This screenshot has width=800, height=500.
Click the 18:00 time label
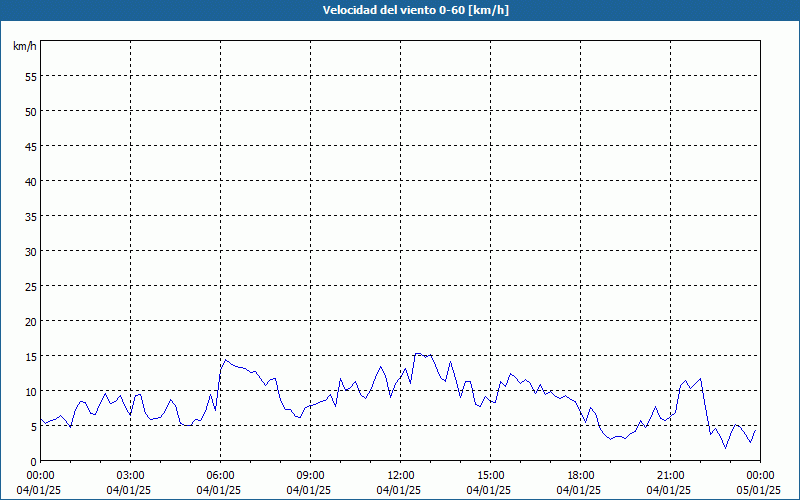[x=581, y=476]
